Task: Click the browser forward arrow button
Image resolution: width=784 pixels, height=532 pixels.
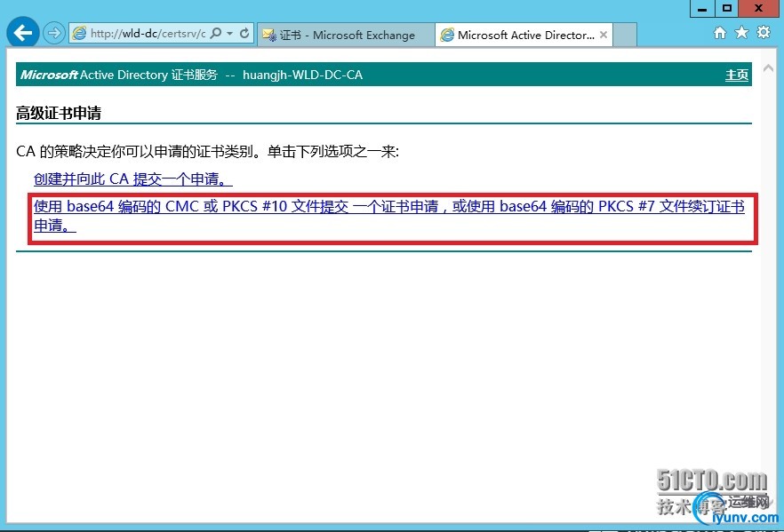Action: (53, 34)
